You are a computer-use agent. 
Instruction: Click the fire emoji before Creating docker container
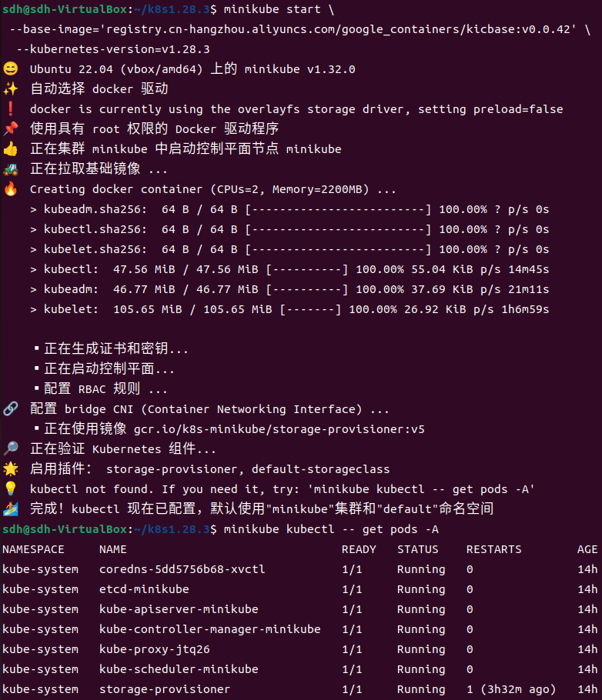point(10,188)
